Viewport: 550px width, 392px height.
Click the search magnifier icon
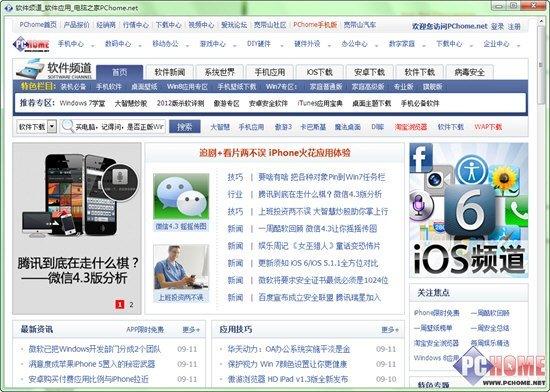[x=67, y=126]
